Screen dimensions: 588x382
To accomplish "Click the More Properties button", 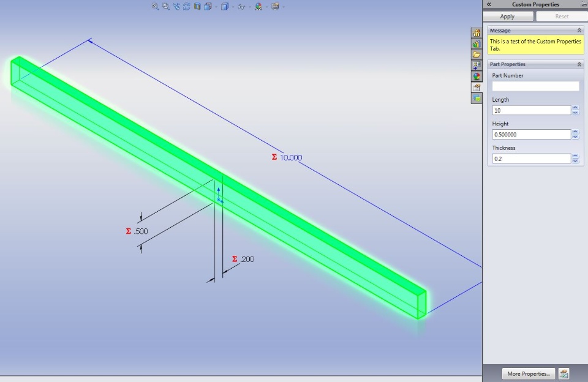I will [x=529, y=374].
